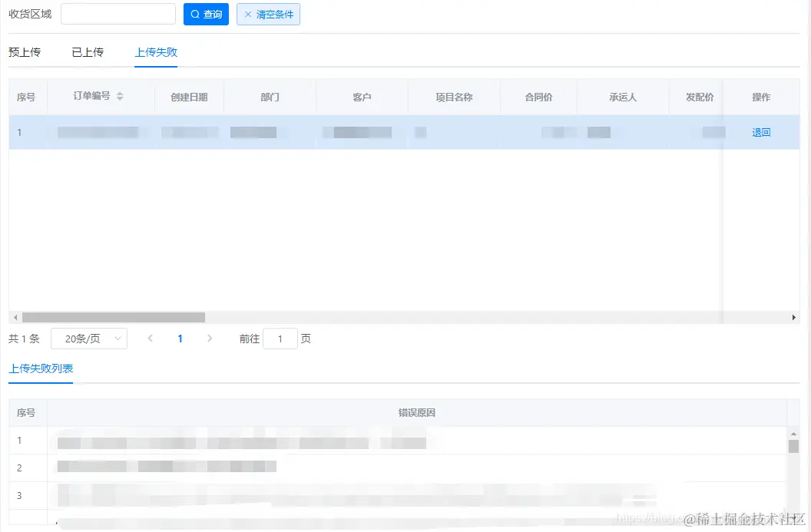This screenshot has width=811, height=532.
Task: Click the 承运人 column header
Action: click(623, 97)
